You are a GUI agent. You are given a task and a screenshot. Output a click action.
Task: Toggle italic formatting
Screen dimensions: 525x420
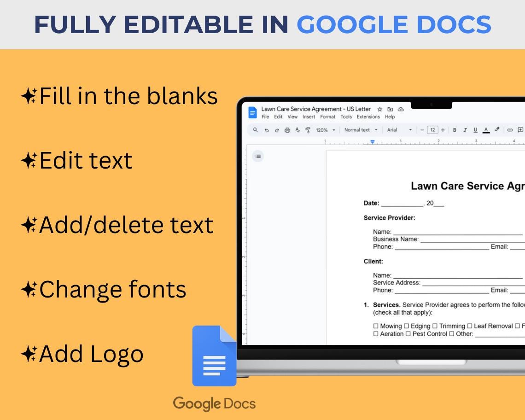coord(465,130)
